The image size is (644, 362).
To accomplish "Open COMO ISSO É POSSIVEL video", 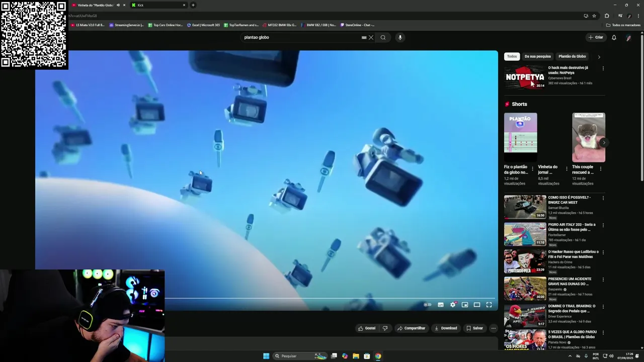I will 525,207.
